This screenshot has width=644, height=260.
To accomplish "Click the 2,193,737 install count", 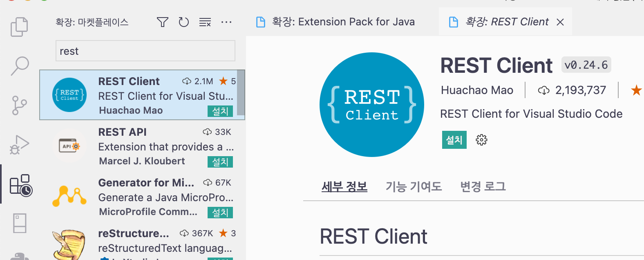I will point(572,90).
